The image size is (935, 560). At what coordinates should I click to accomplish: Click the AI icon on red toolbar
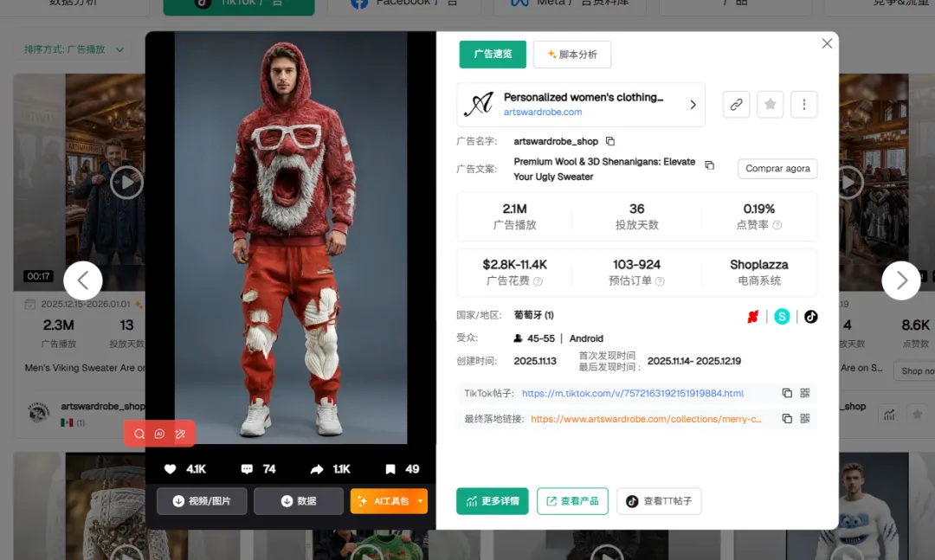(x=159, y=434)
